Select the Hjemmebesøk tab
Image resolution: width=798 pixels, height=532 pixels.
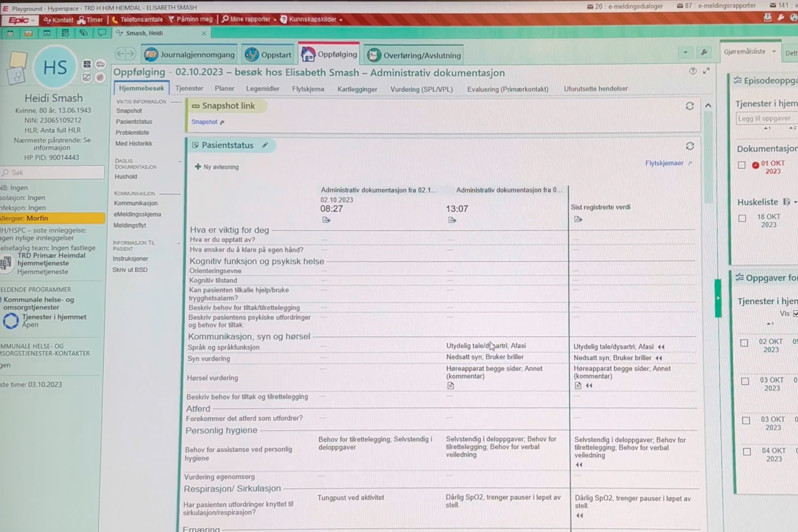(141, 88)
